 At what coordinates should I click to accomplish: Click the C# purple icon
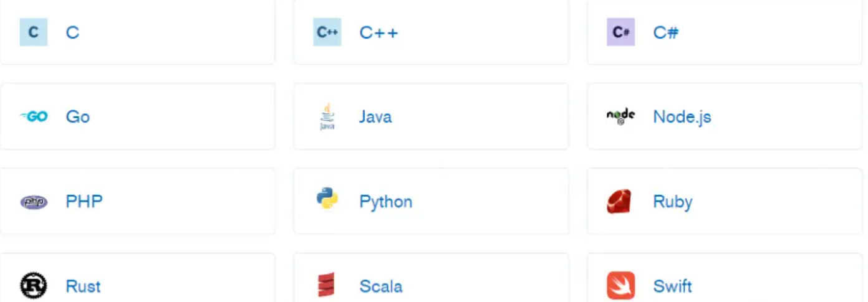point(620,32)
